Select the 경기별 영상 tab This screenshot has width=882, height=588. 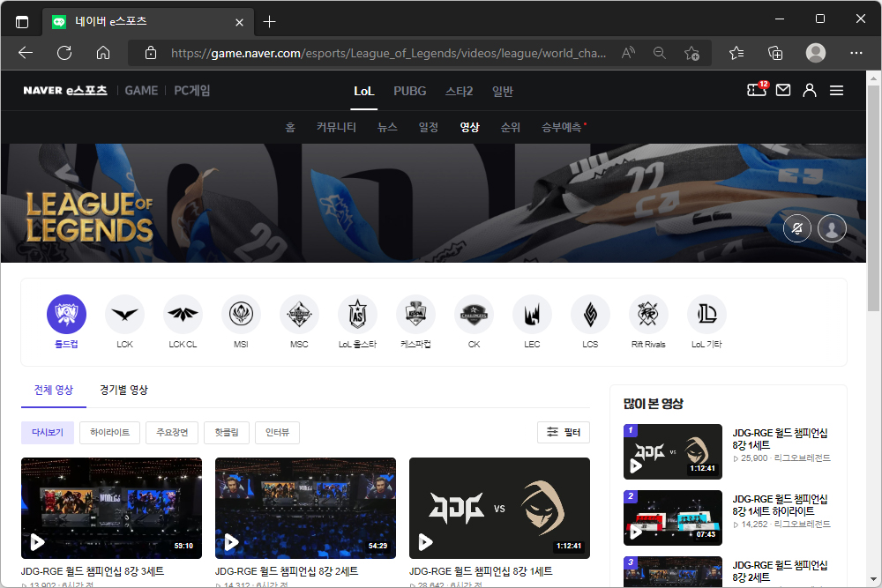coord(123,390)
